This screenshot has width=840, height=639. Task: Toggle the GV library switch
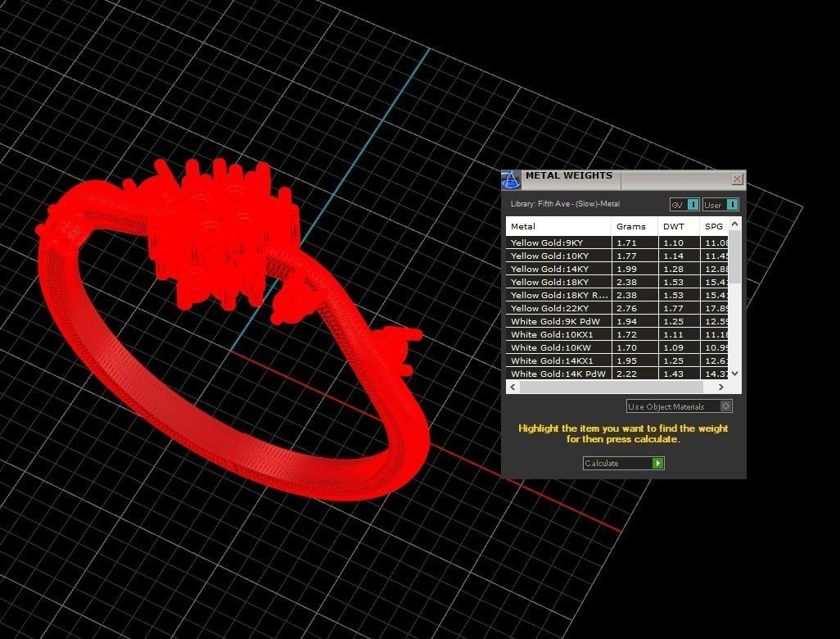click(x=684, y=205)
